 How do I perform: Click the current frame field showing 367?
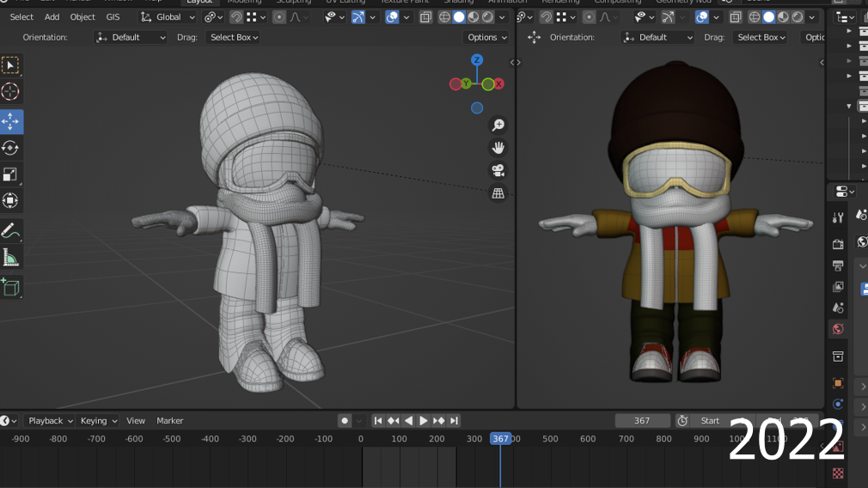[642, 420]
